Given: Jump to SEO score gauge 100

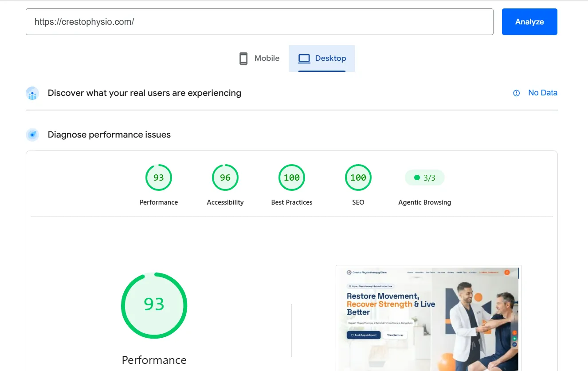Looking at the screenshot, I should coord(358,178).
